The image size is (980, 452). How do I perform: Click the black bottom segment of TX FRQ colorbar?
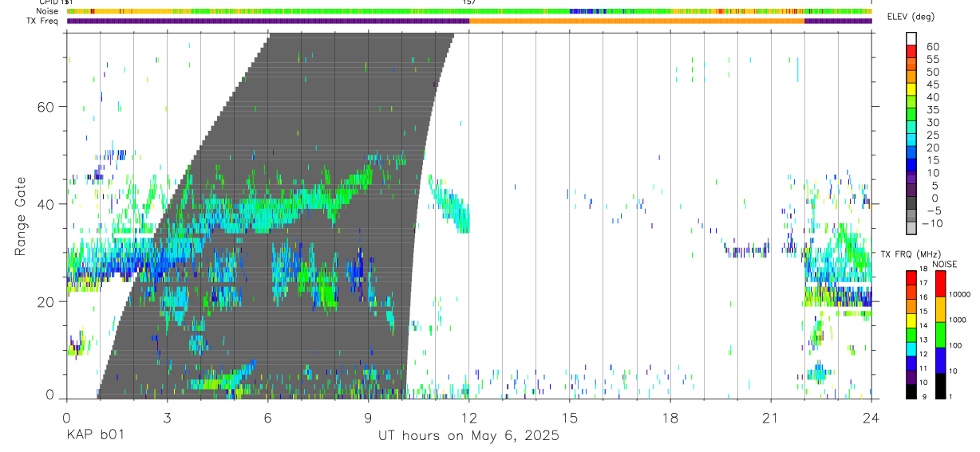point(911,391)
